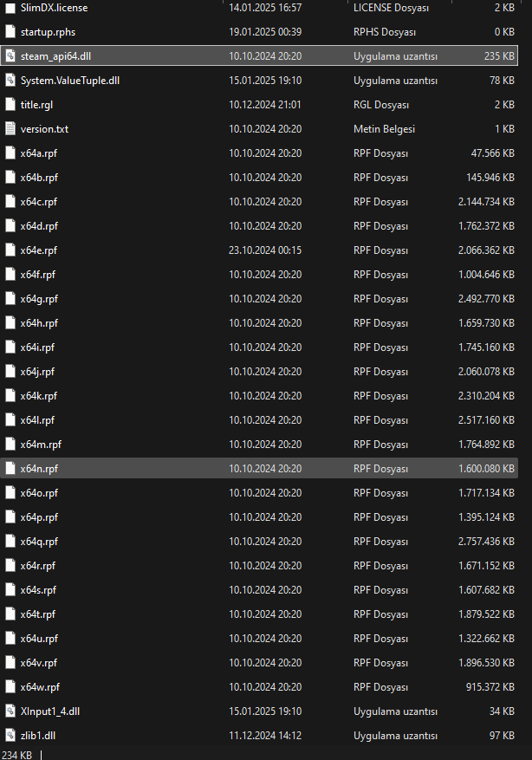Click the version.txt text document icon

click(x=10, y=129)
